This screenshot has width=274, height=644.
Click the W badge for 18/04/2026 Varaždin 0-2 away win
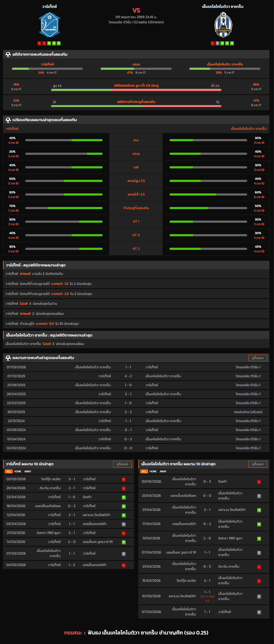(x=124, y=506)
